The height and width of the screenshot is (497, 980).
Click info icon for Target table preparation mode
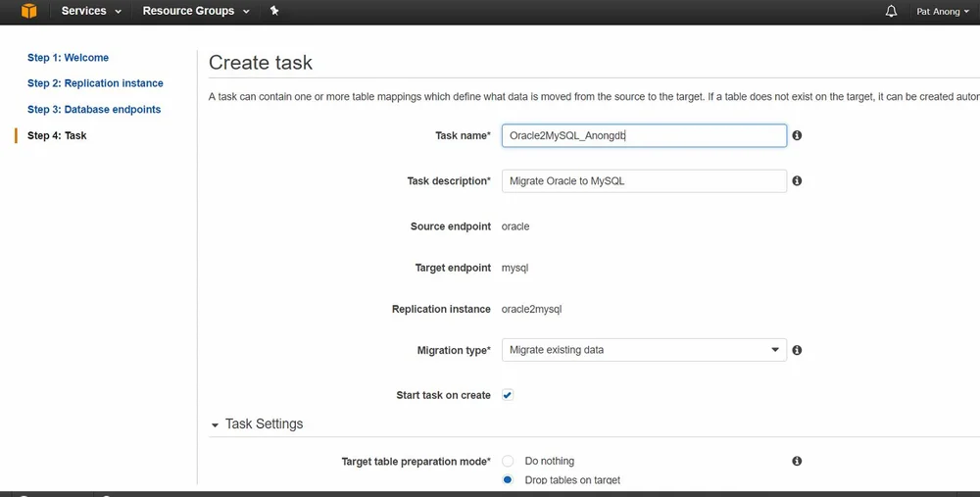pyautogui.click(x=797, y=461)
